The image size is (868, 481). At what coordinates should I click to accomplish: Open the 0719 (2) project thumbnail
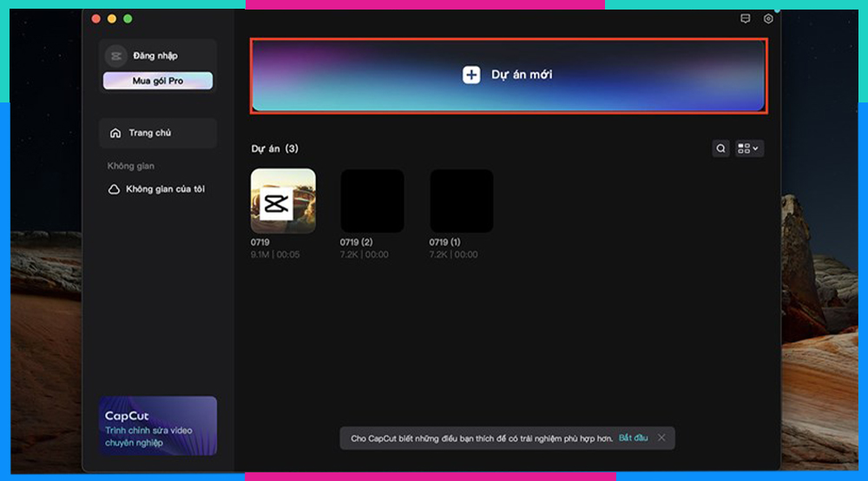[x=372, y=201]
